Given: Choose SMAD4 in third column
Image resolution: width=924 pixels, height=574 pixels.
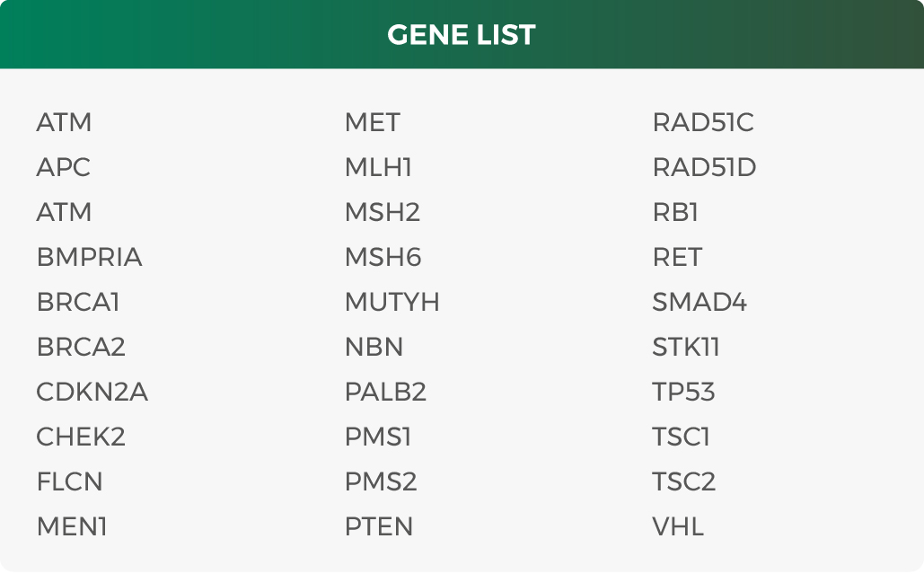Looking at the screenshot, I should point(700,302).
